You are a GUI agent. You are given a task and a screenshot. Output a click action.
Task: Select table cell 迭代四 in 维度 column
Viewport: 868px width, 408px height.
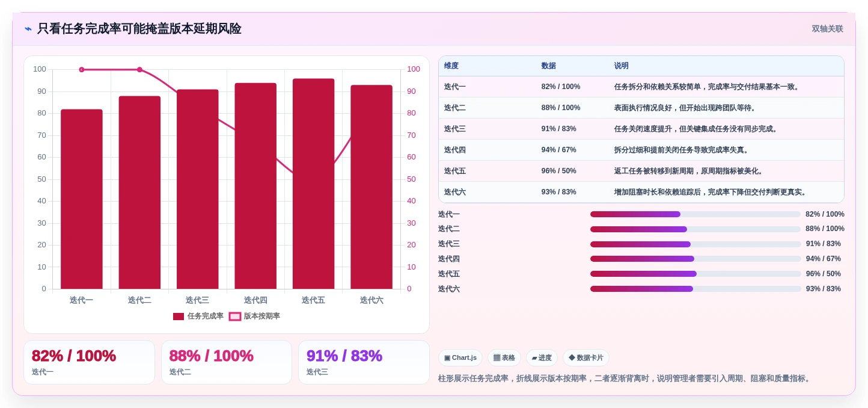click(455, 150)
